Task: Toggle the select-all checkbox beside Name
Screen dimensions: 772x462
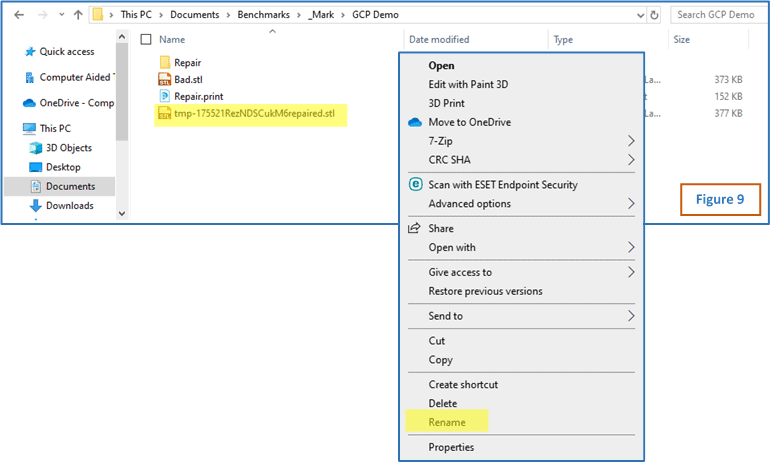Action: coord(146,39)
